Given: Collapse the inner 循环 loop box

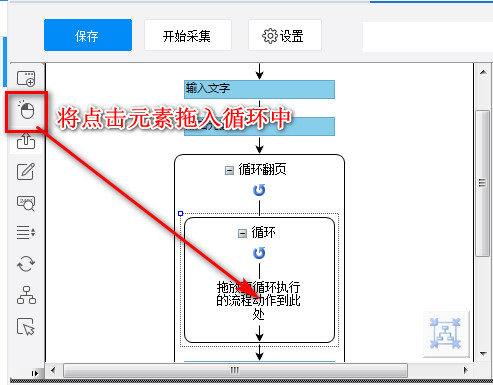Looking at the screenshot, I should click(242, 233).
